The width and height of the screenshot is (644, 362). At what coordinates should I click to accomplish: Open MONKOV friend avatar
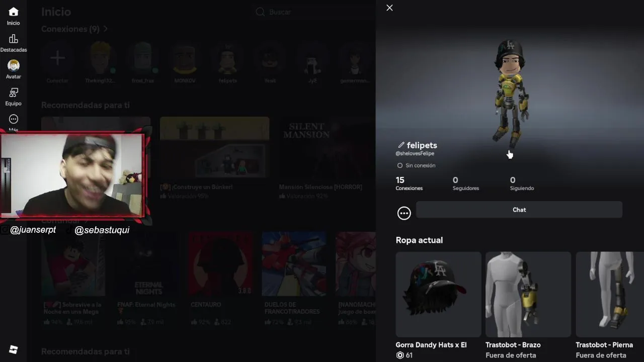click(x=185, y=58)
